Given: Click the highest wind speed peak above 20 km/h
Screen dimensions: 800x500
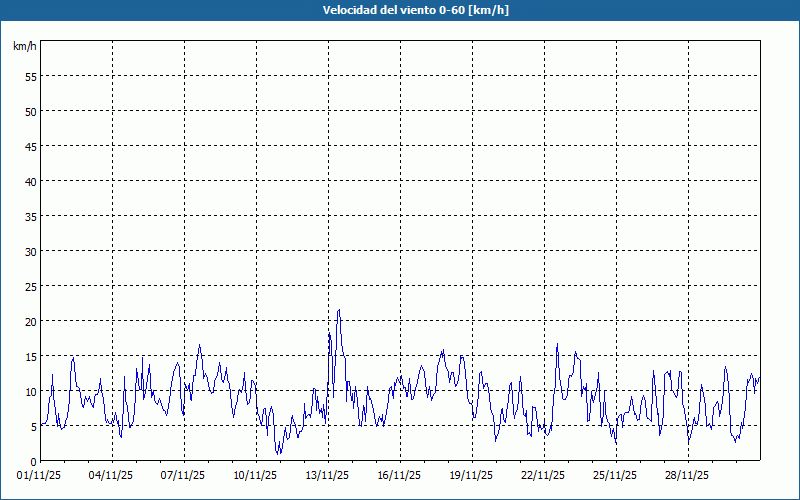Looking at the screenshot, I should tap(339, 310).
